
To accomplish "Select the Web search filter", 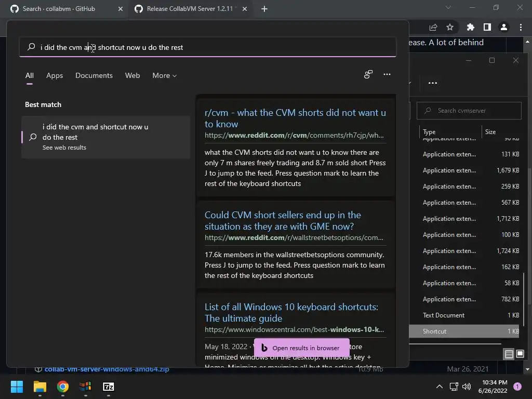I will [x=132, y=76].
